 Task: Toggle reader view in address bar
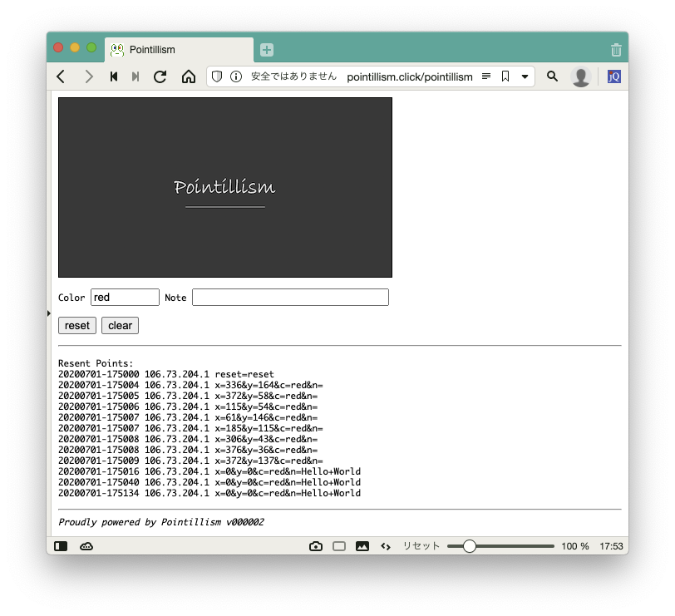click(486, 76)
